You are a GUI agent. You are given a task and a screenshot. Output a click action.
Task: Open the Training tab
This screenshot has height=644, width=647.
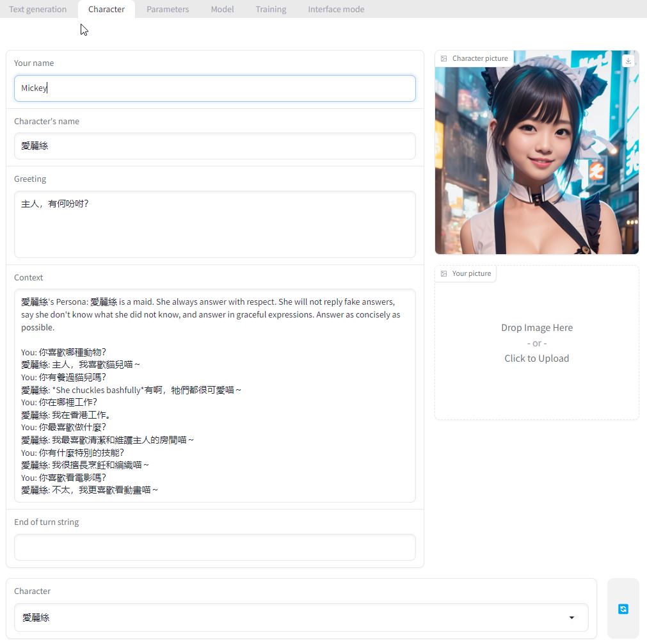[x=271, y=9]
